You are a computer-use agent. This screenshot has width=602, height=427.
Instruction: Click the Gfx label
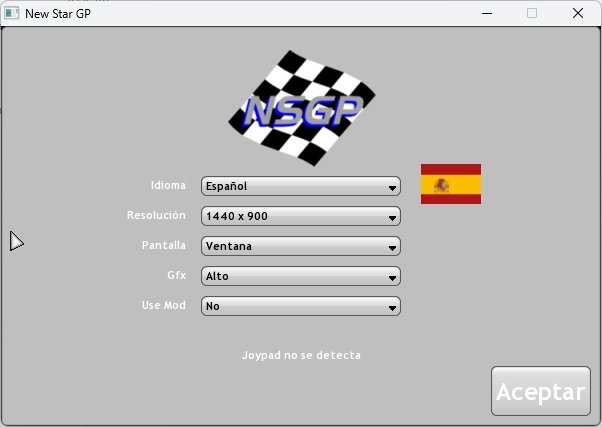tap(176, 276)
